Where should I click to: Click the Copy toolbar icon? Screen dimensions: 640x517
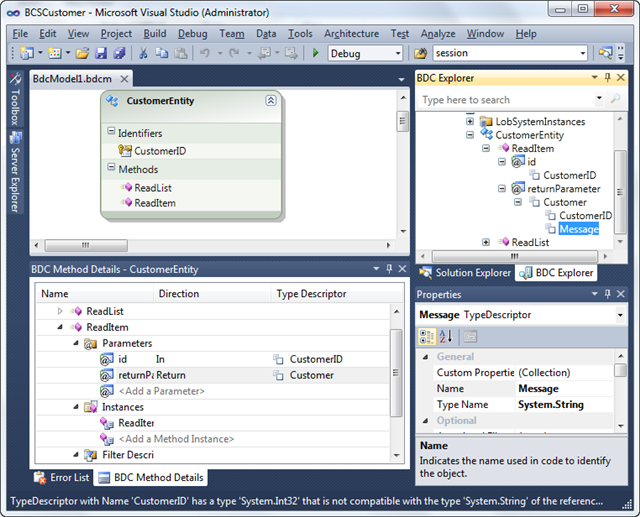162,53
